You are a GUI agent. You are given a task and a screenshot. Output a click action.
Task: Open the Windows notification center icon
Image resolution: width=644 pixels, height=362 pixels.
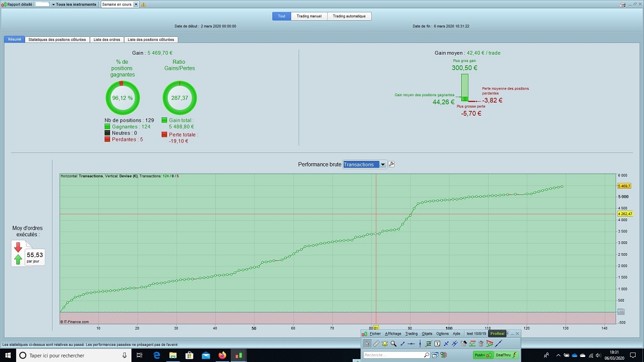(x=633, y=355)
